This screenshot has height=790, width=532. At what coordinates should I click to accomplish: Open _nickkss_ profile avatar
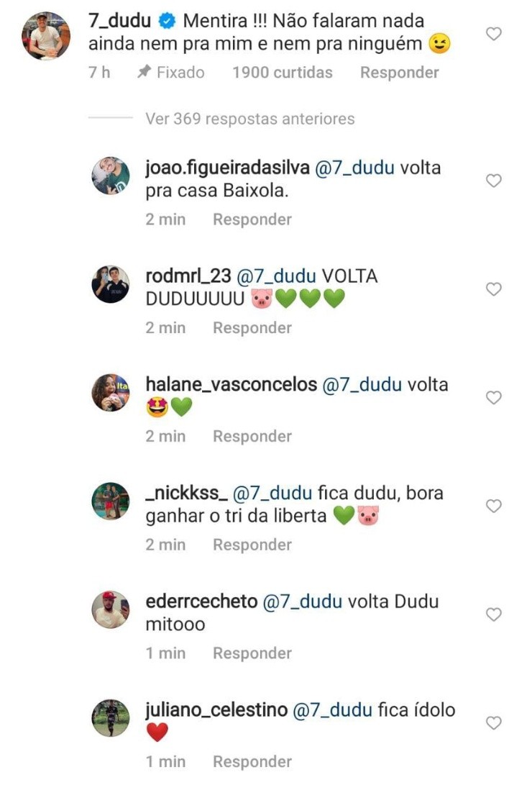coord(111,501)
